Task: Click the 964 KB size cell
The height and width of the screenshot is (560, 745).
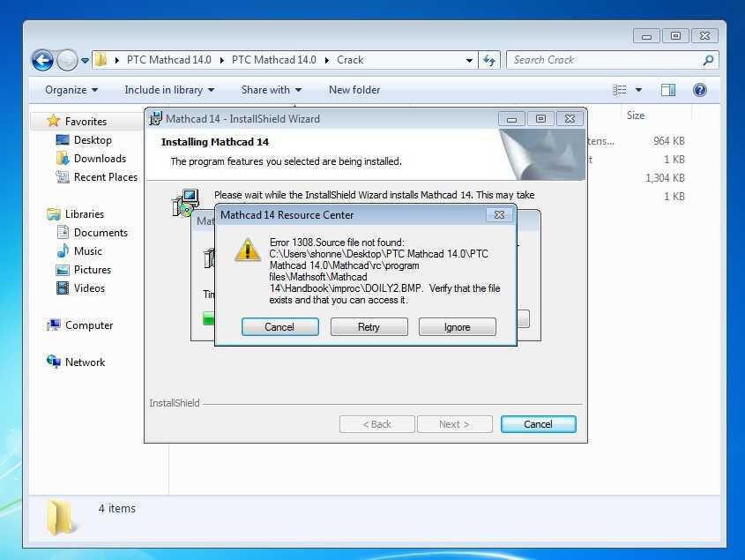Action: (669, 141)
